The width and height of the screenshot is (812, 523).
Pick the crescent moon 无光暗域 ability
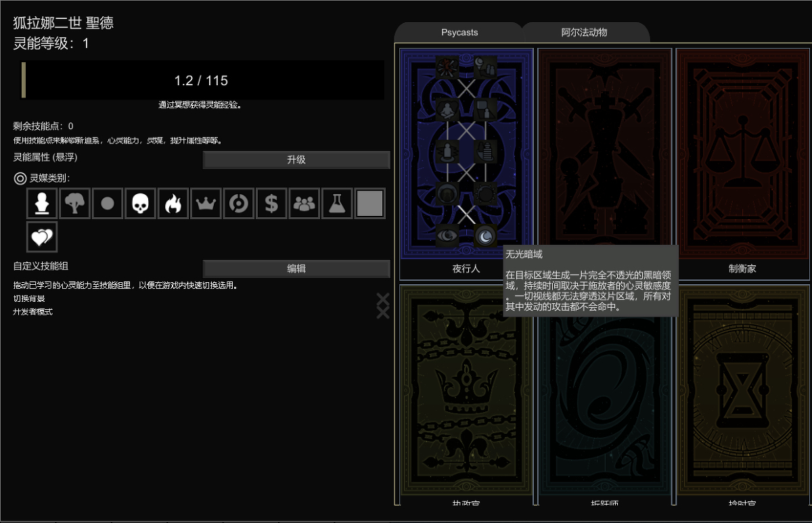(484, 235)
